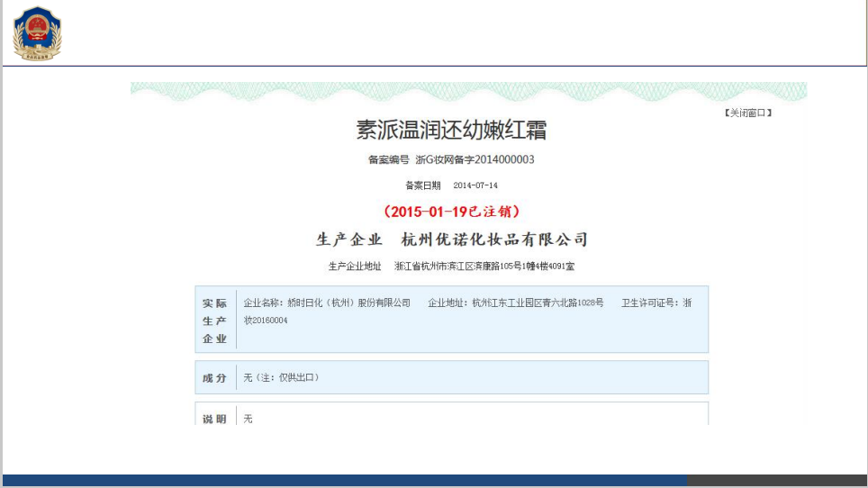The image size is (868, 488).
Task: Select the product title 素派温润还幼嫩红霜
Action: (x=451, y=130)
